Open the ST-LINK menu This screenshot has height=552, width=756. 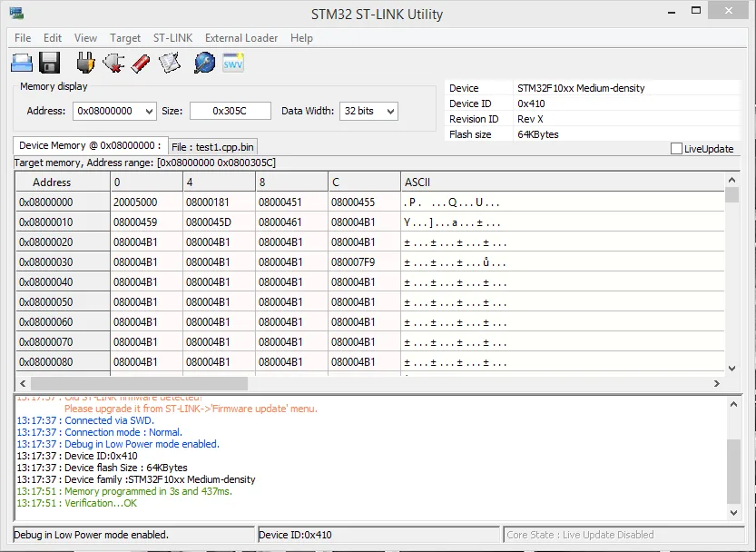coord(172,38)
